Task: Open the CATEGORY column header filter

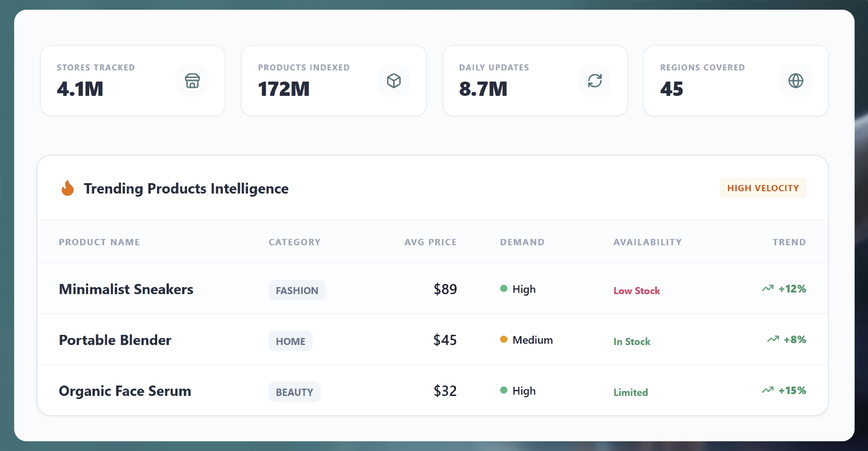Action: 295,242
